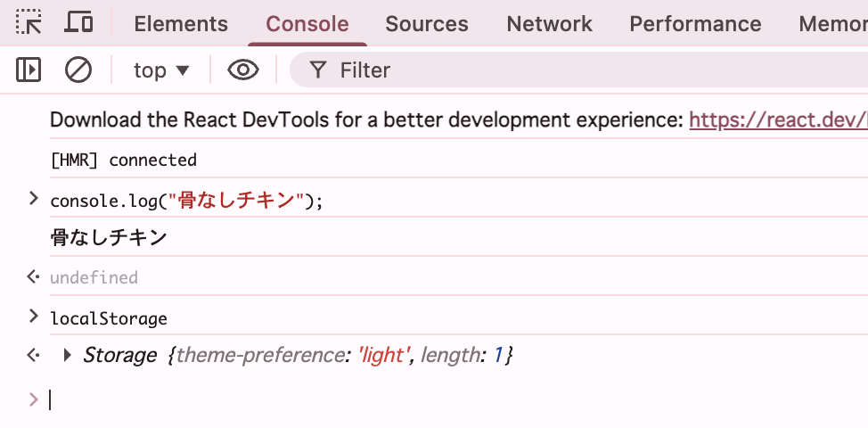Open the Performance tab
This screenshot has height=428, width=868.
click(695, 24)
